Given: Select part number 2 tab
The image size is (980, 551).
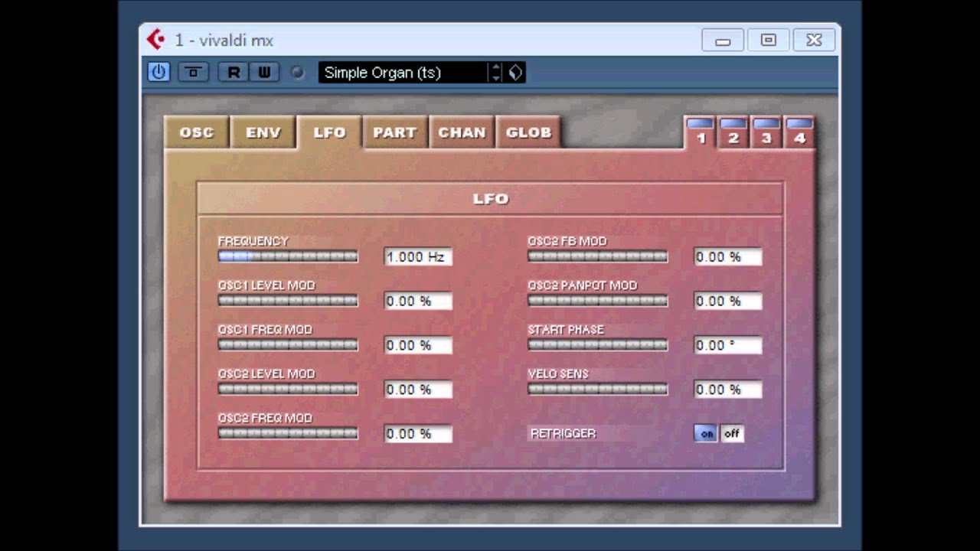Looking at the screenshot, I should point(733,132).
